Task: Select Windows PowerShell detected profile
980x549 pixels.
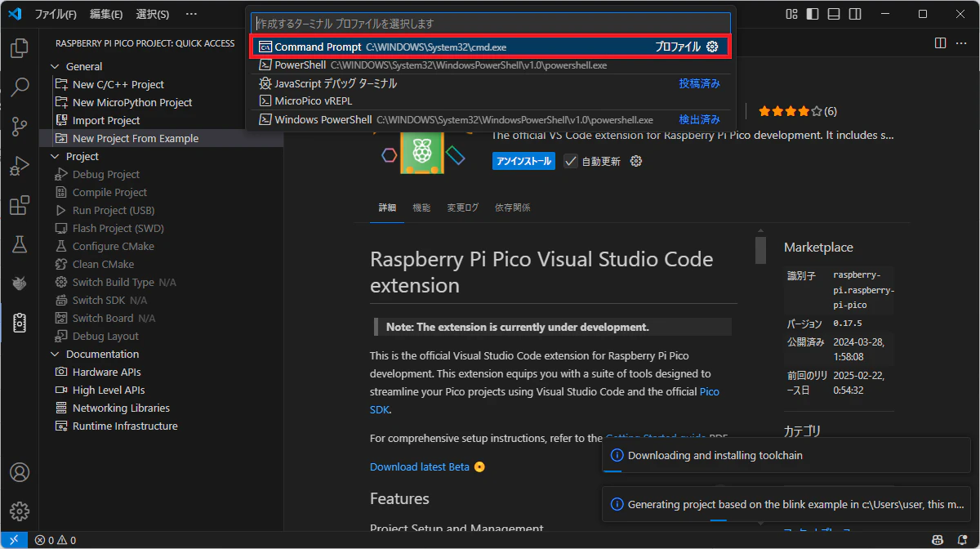Action: (491, 119)
